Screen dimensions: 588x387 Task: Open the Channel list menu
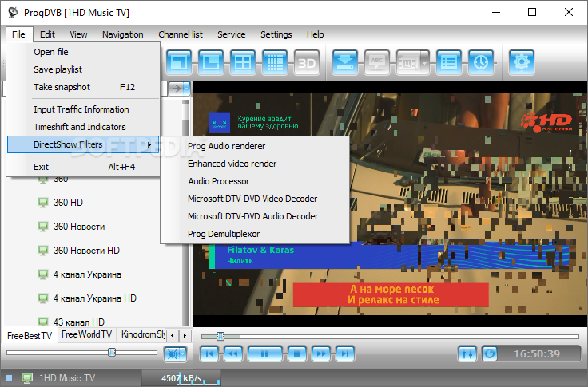coord(181,34)
